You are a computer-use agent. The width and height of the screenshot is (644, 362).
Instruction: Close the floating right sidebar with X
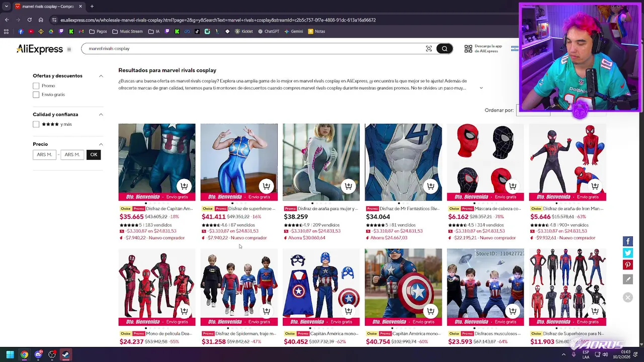[x=627, y=298]
